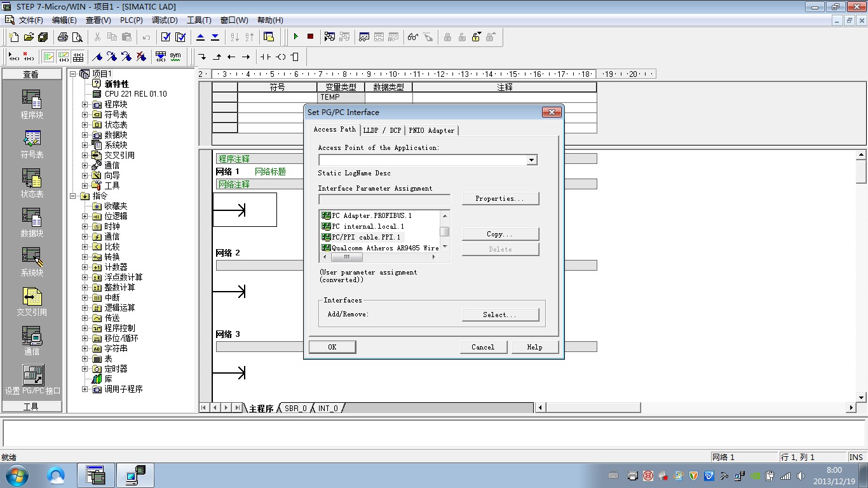Click the sym symbol table toolbar icon
The height and width of the screenshot is (488, 868).
coord(175,57)
